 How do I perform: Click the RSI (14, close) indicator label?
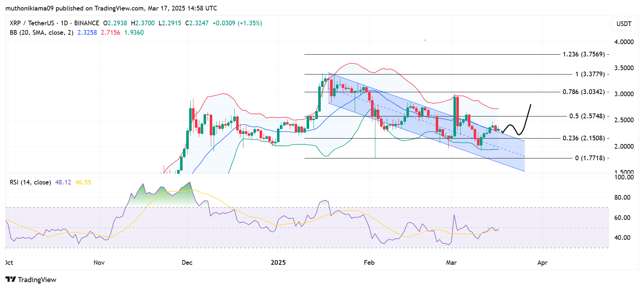30,182
